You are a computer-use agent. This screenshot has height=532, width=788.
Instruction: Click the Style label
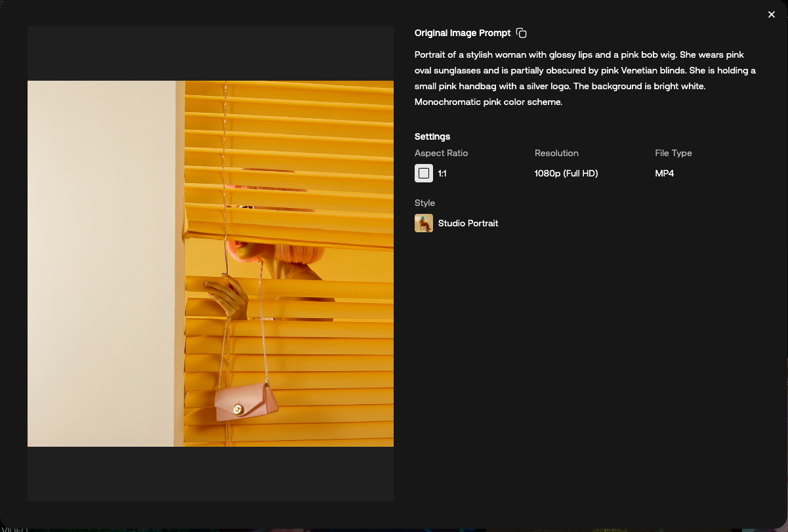(425, 203)
